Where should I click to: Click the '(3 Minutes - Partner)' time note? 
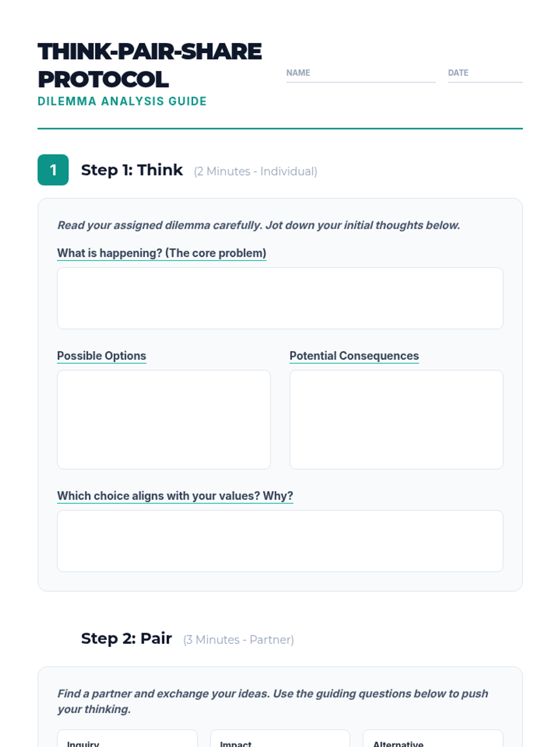tap(238, 640)
